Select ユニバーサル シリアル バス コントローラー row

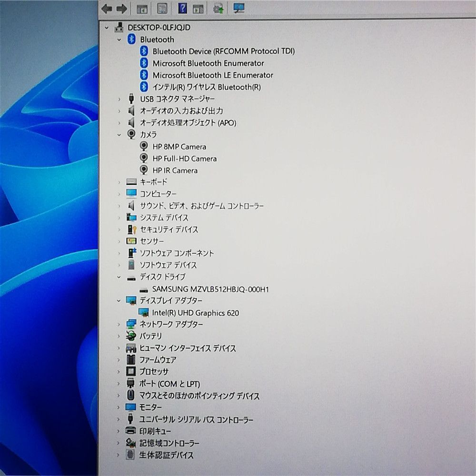click(x=196, y=419)
